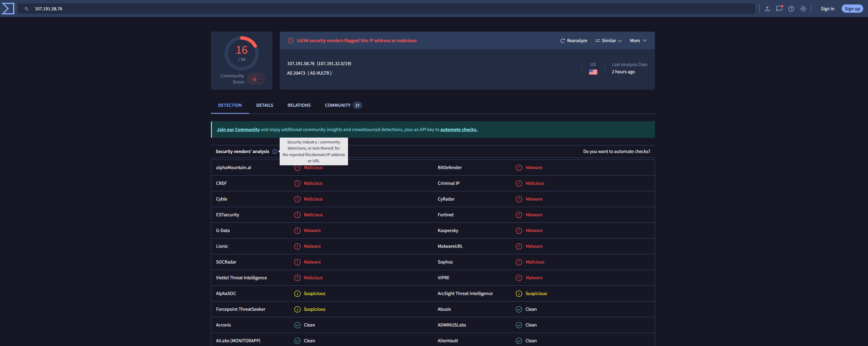Click the info icon beside Security vendors' analysis

click(275, 152)
